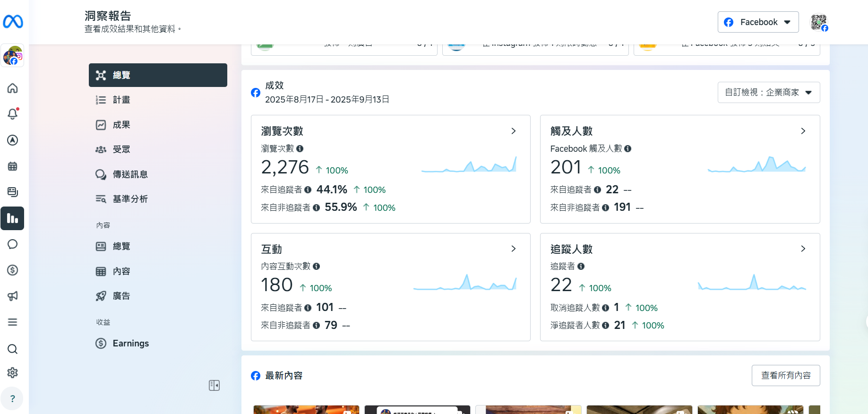This screenshot has height=414, width=868.
Task: Click the 查看所有內容 button
Action: point(785,375)
